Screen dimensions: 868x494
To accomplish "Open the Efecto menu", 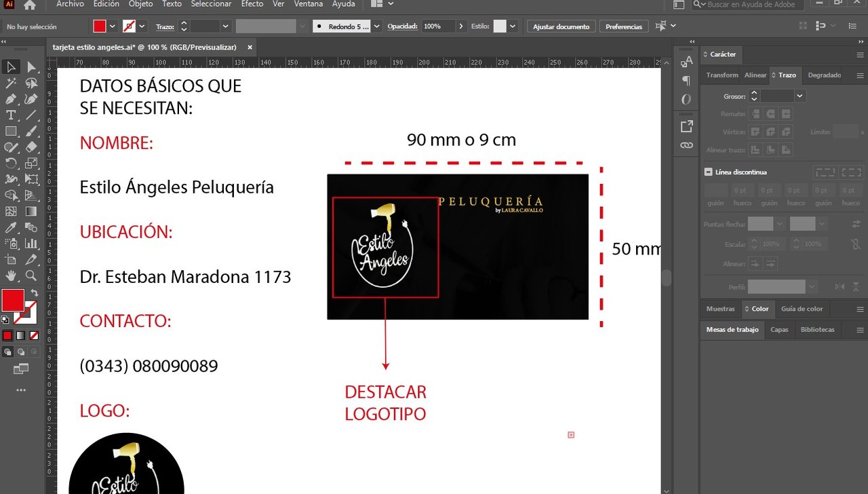I will point(252,4).
